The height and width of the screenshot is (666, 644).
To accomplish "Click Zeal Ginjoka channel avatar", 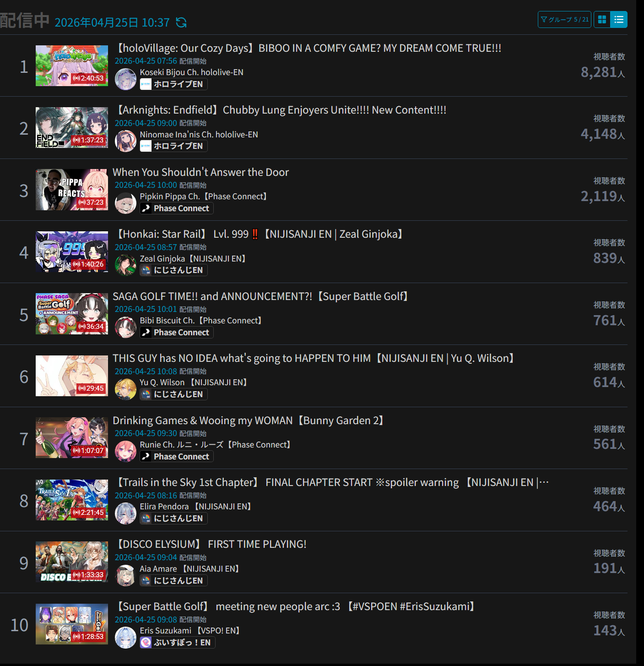I will click(x=125, y=265).
